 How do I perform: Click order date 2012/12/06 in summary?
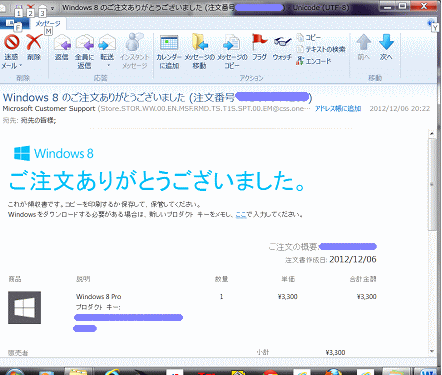[x=353, y=260]
